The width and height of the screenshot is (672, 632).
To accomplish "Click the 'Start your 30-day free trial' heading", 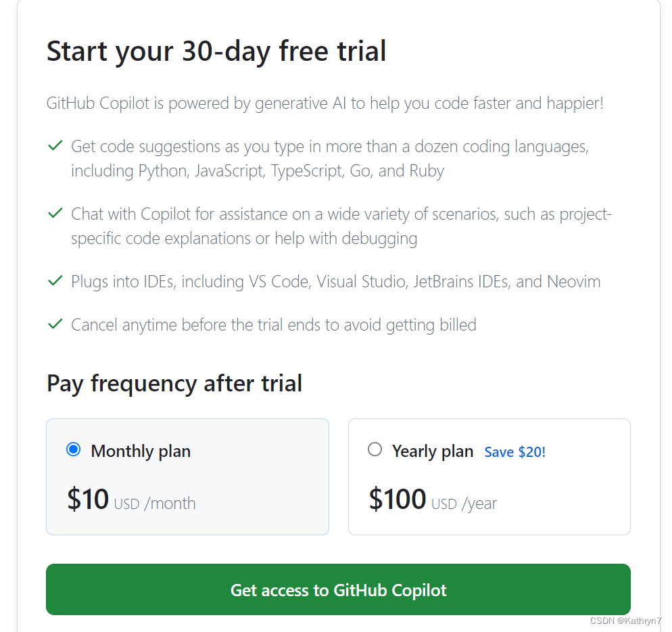I will tap(216, 51).
